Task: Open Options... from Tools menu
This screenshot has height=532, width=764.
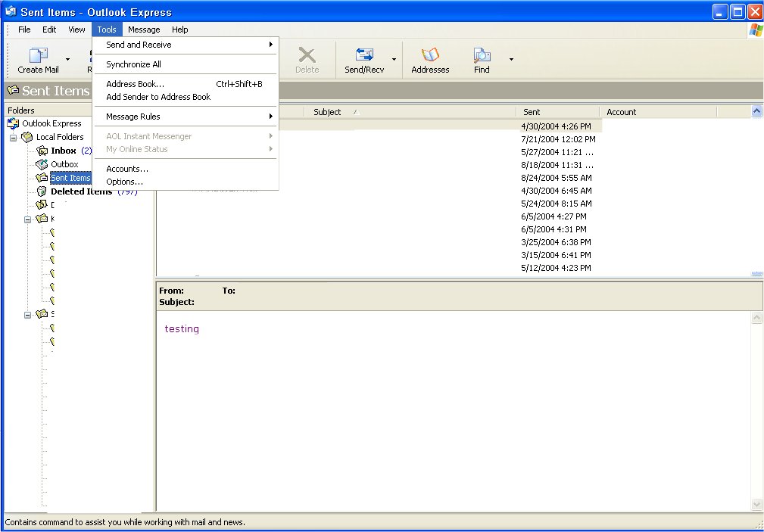Action: (186, 182)
